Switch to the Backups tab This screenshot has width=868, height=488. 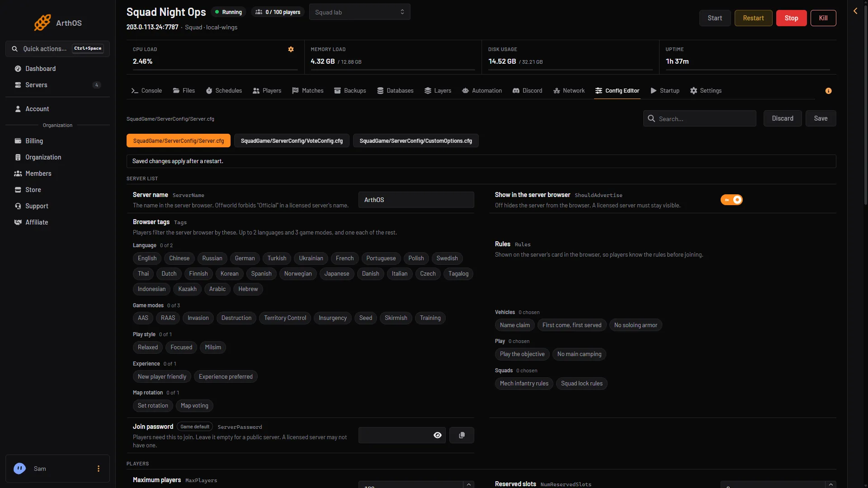(x=350, y=91)
